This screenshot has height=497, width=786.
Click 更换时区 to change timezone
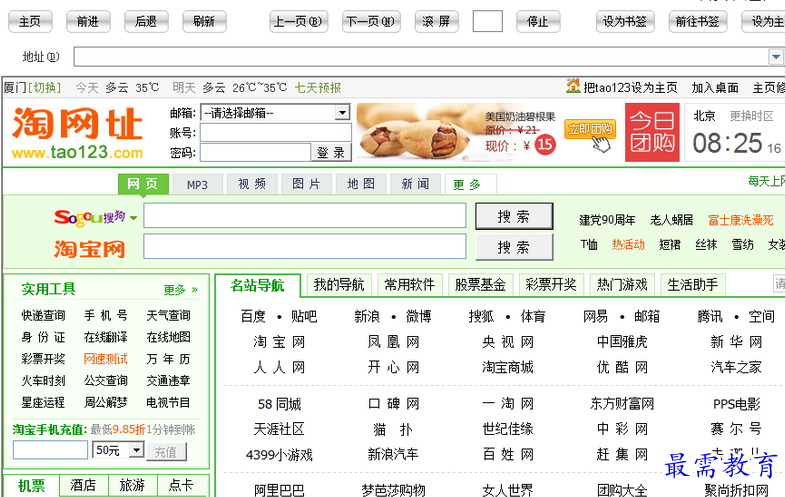[751, 116]
